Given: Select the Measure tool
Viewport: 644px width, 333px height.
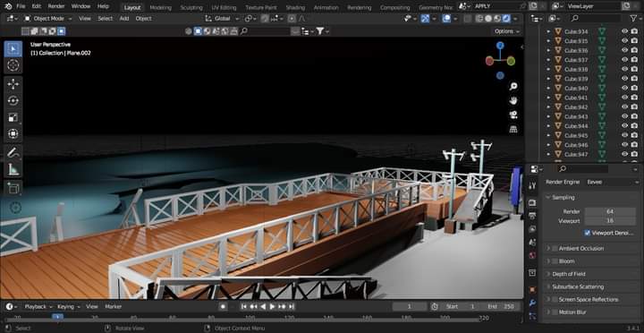Looking at the screenshot, I should (13, 169).
